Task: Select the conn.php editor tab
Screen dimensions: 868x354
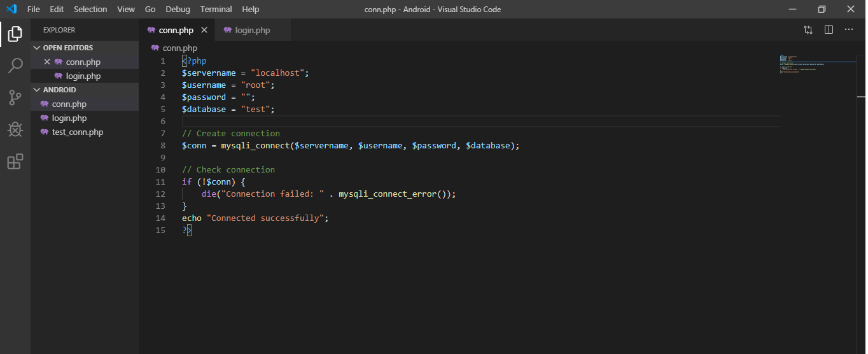Action: point(177,30)
